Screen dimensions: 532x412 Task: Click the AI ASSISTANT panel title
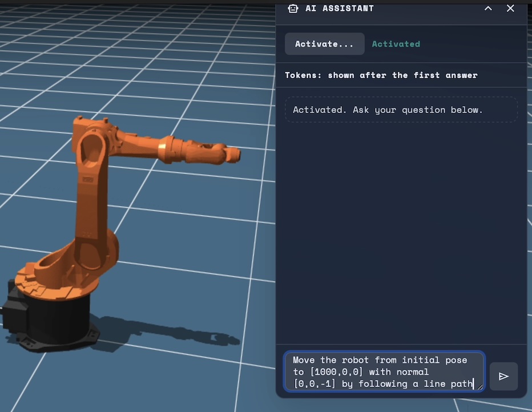[339, 9]
